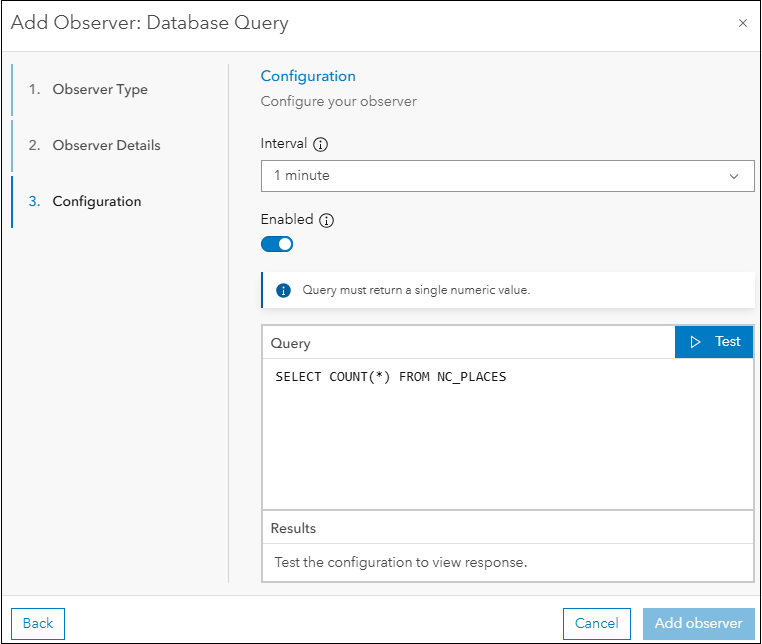Click the blue Configuration section heading
The height and width of the screenshot is (644, 762).
point(308,76)
